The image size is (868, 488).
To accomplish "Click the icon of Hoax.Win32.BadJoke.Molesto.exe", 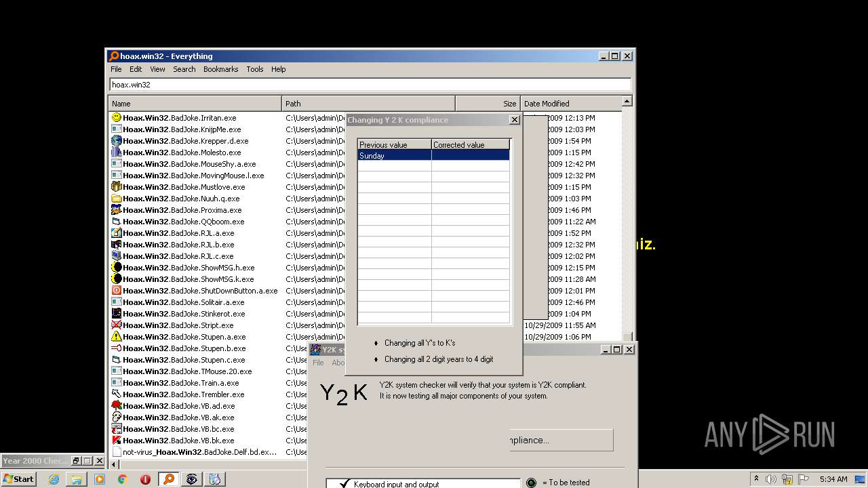I will point(117,152).
